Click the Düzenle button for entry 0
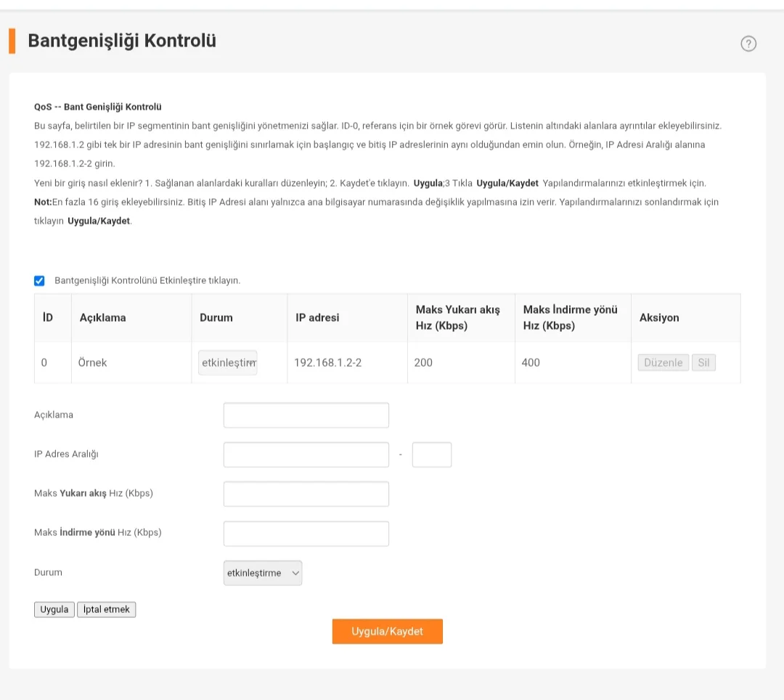784x700 pixels. pyautogui.click(x=663, y=362)
